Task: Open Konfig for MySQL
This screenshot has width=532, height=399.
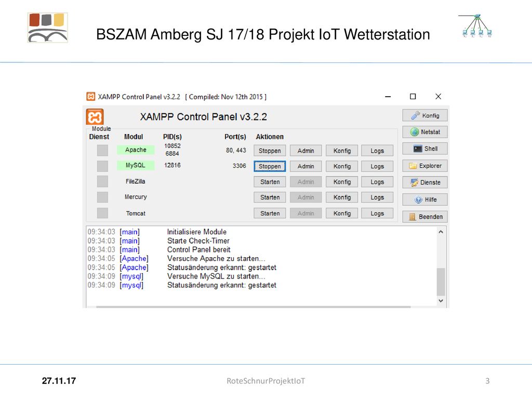Action: [342, 166]
